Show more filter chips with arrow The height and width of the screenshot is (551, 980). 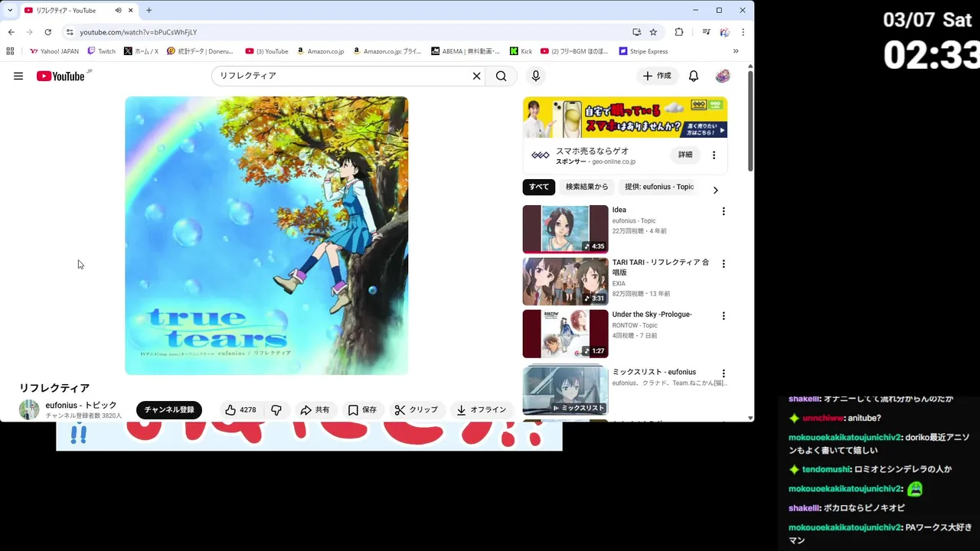click(715, 190)
